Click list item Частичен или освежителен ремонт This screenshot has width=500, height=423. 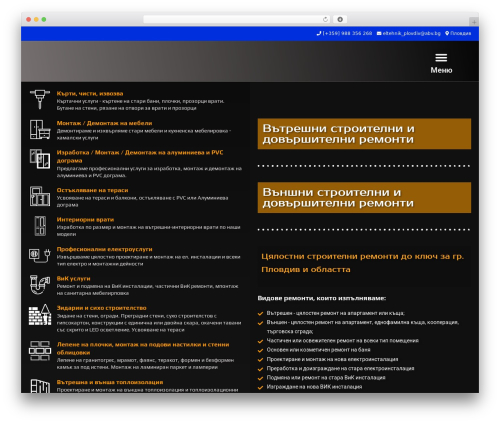pos(343,340)
